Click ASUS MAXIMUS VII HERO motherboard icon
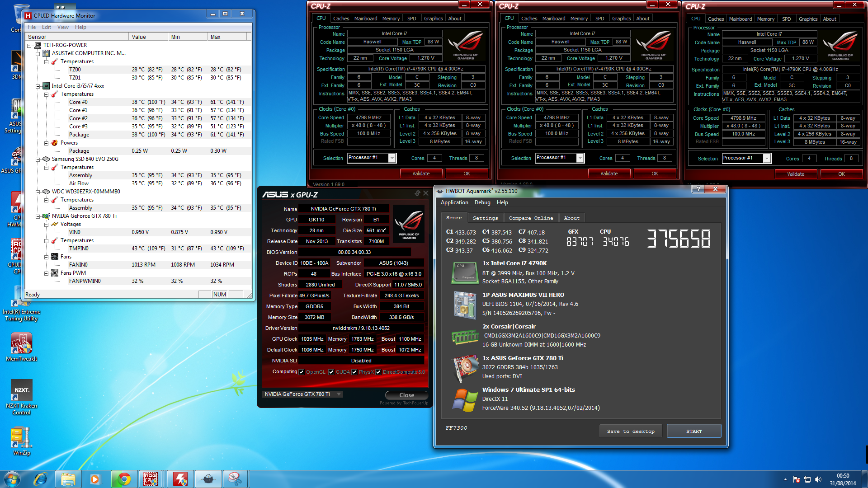 (x=466, y=305)
